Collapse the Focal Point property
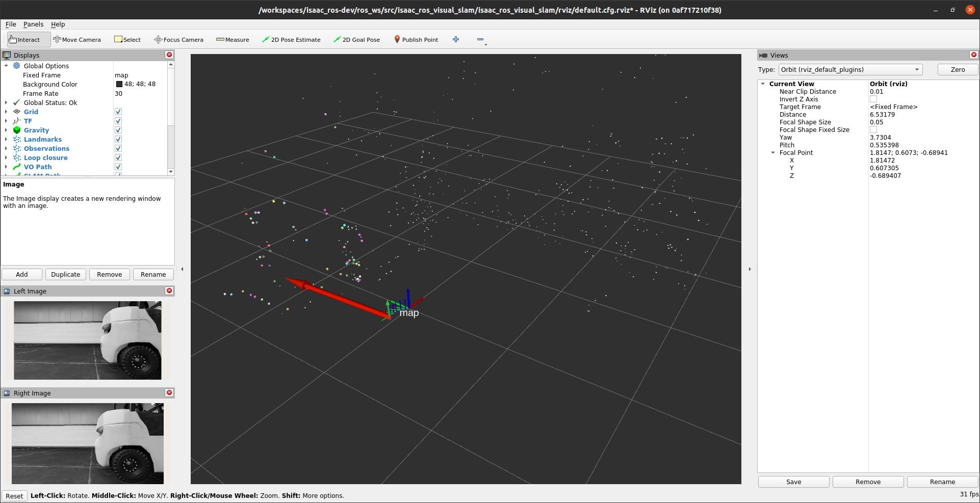The width and height of the screenshot is (980, 503). coord(773,153)
